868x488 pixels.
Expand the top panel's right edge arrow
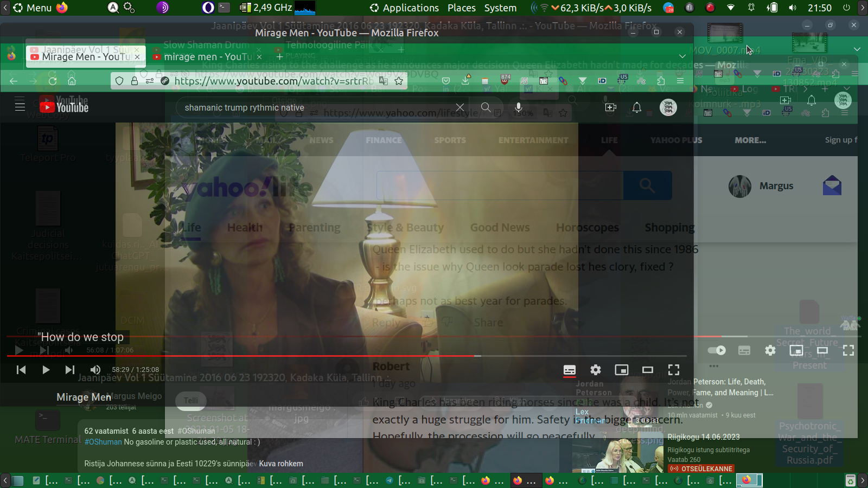pos(863,8)
